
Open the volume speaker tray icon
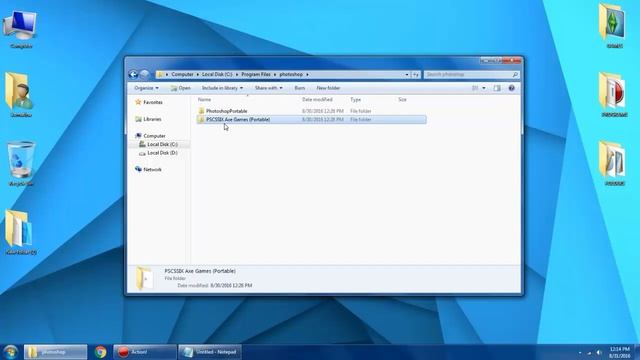coord(599,353)
